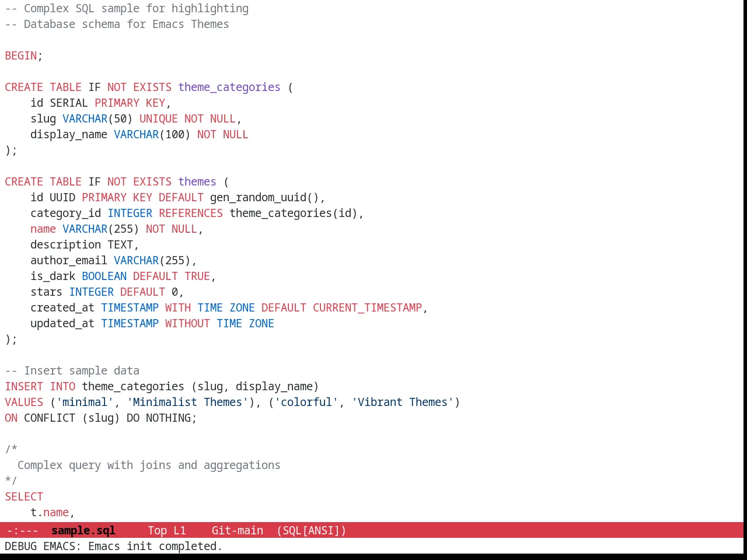Click 'id SERIAL PRIMARY KEY' line
This screenshot has height=560, width=747.
100,103
